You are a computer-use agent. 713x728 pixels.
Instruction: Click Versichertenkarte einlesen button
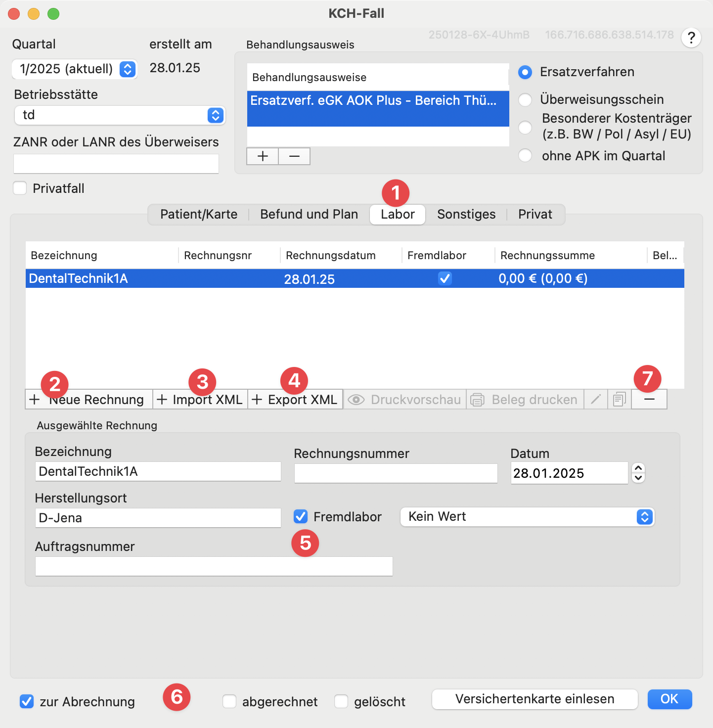(535, 699)
